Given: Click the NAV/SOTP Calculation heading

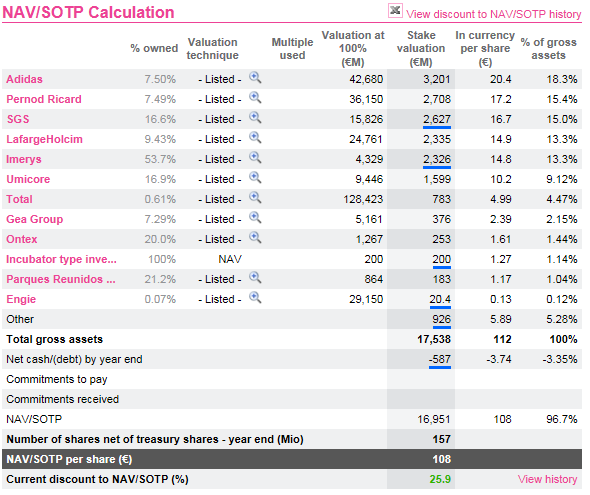Looking at the screenshot, I should [88, 12].
